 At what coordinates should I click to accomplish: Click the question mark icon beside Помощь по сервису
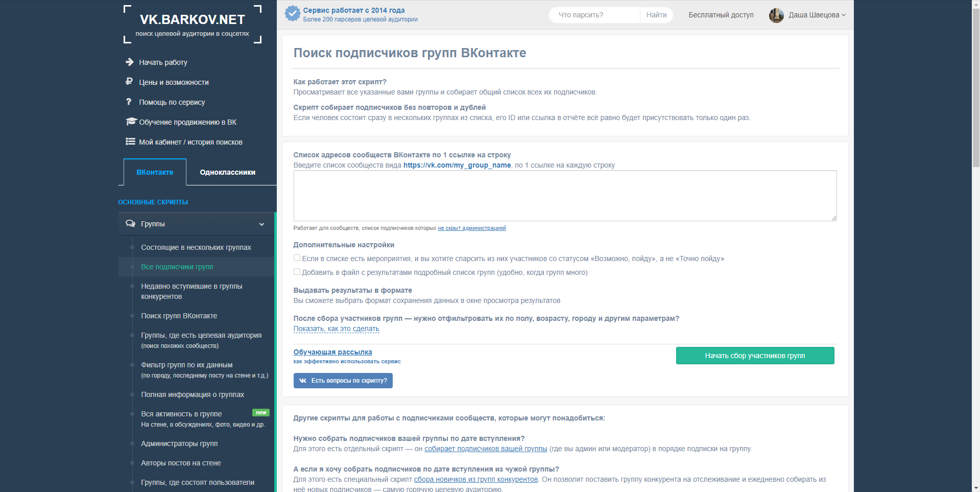(129, 102)
